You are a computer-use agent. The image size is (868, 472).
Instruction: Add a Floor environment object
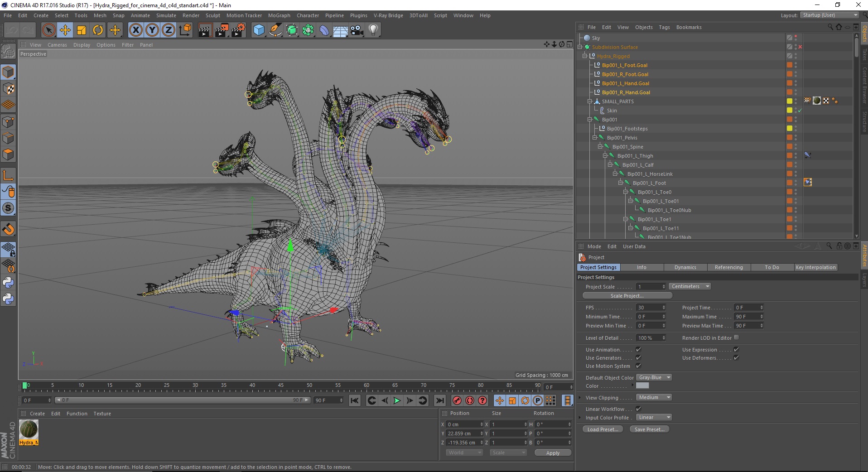point(340,30)
